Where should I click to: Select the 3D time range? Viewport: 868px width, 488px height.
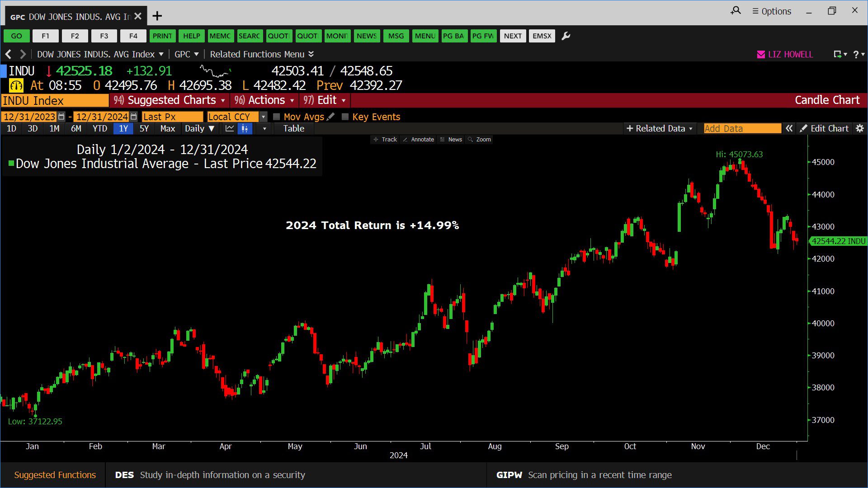[x=33, y=129]
